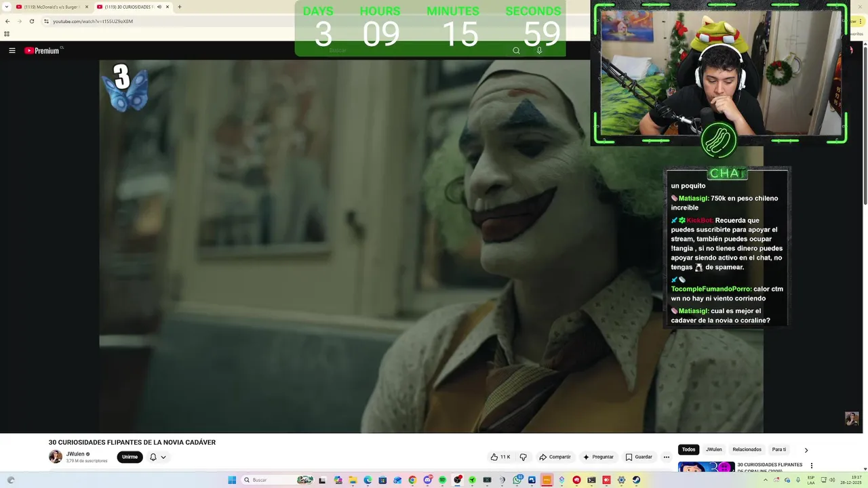Open Microsoft Edge from taskbar
Viewport: 868px width, 488px height.
[368, 480]
